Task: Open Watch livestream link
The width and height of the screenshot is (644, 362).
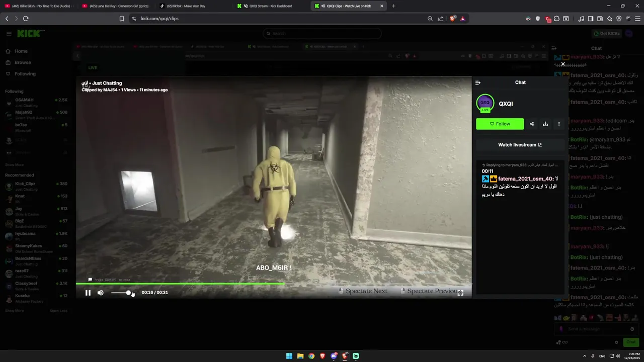Action: [x=520, y=145]
